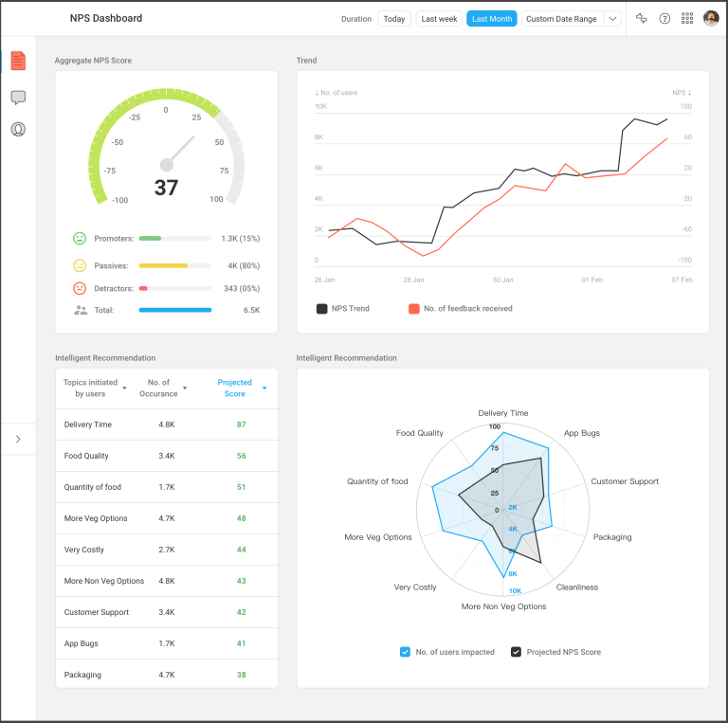Toggle the No. of users impacted checkbox

tap(405, 652)
